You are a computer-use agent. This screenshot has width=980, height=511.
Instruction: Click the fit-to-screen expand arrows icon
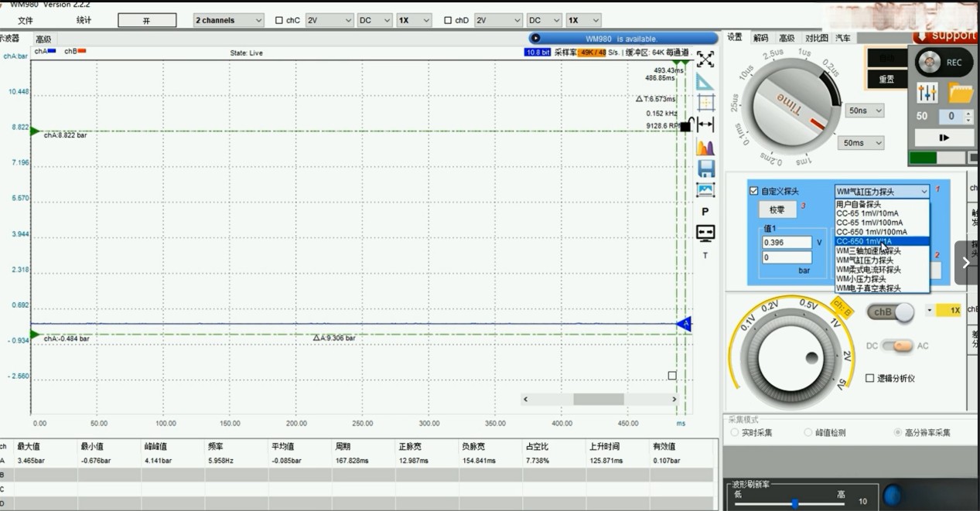[705, 59]
